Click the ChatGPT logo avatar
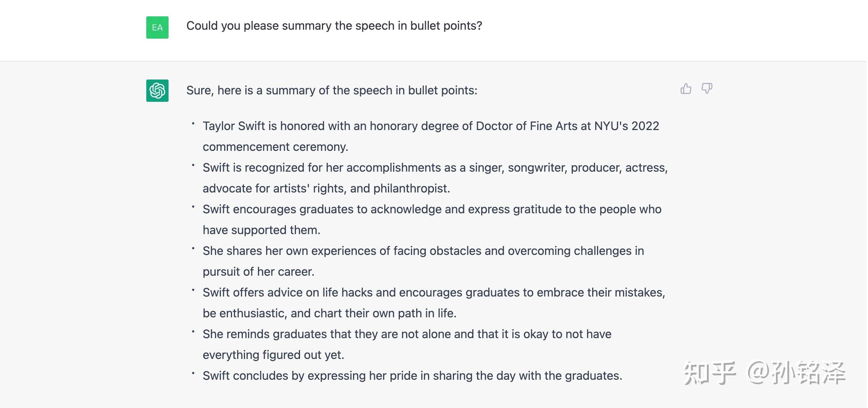Screen dimensions: 868x408 (157, 91)
